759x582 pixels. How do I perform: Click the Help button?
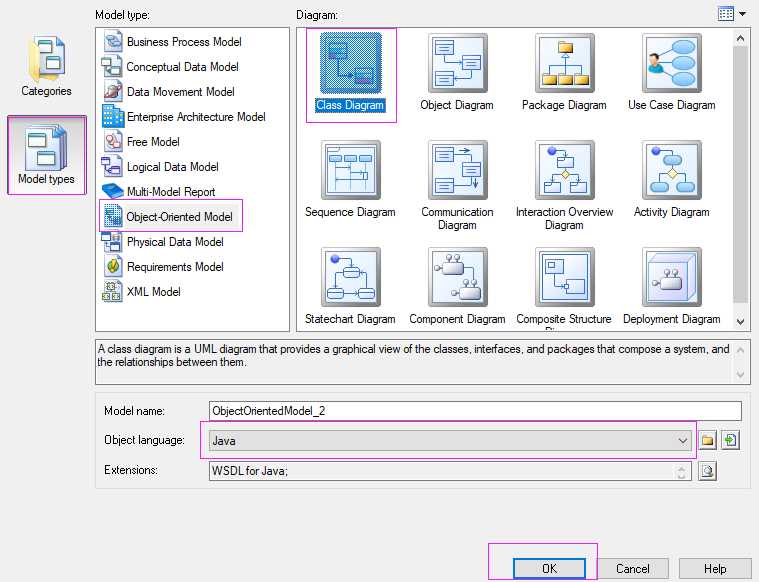coord(715,568)
